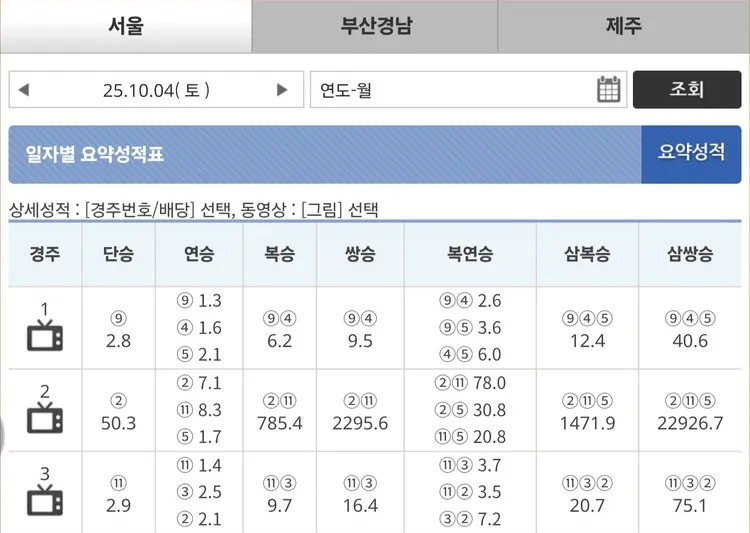The image size is (750, 533).
Task: Click the 경주 column header
Action: pyautogui.click(x=45, y=254)
